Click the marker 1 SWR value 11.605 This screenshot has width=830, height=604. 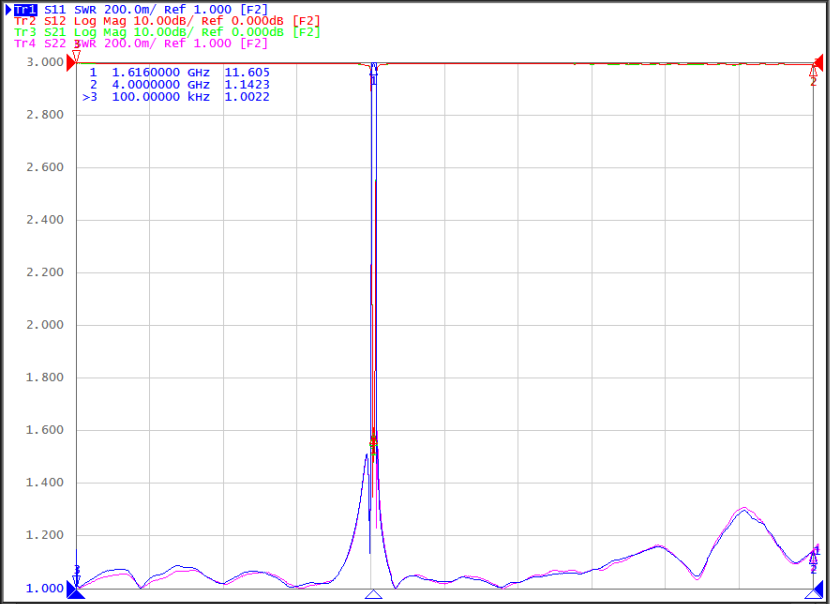(247, 73)
